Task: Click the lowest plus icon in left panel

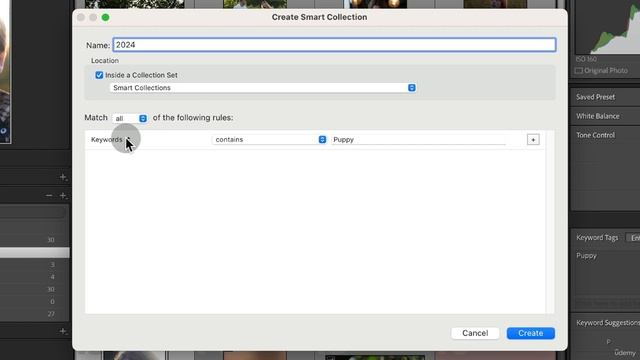Action: (x=63, y=331)
